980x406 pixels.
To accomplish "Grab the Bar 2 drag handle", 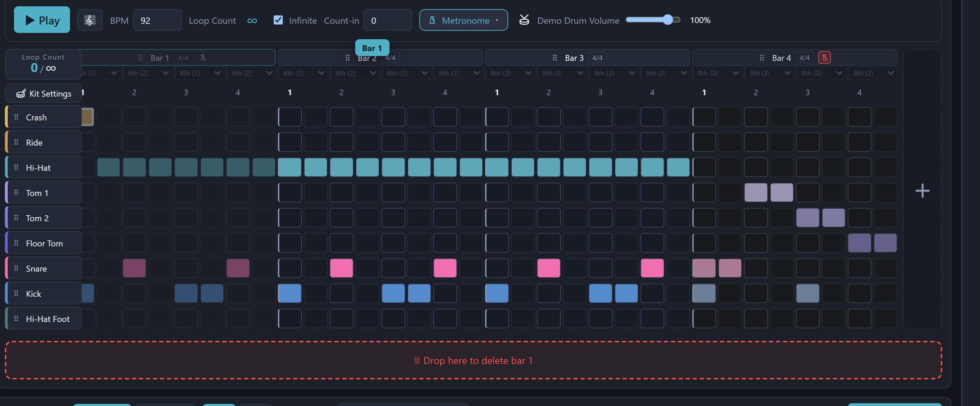I will 347,58.
